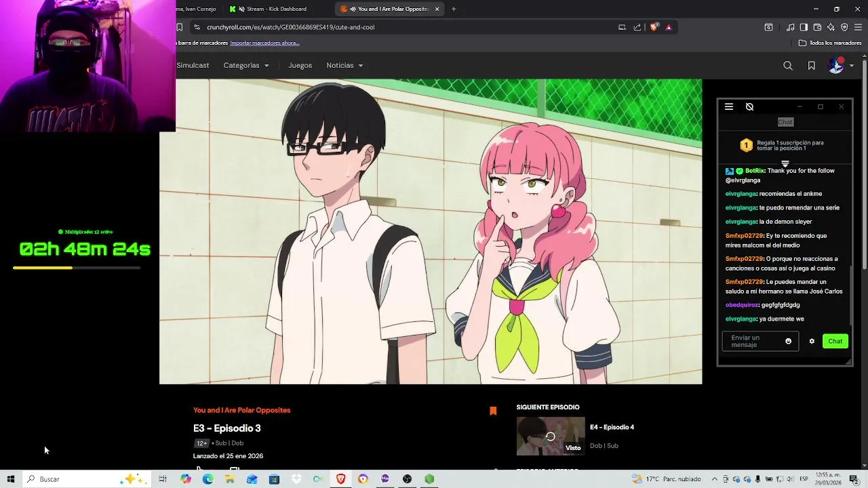Open Leo AI sparkle icon

click(831, 27)
